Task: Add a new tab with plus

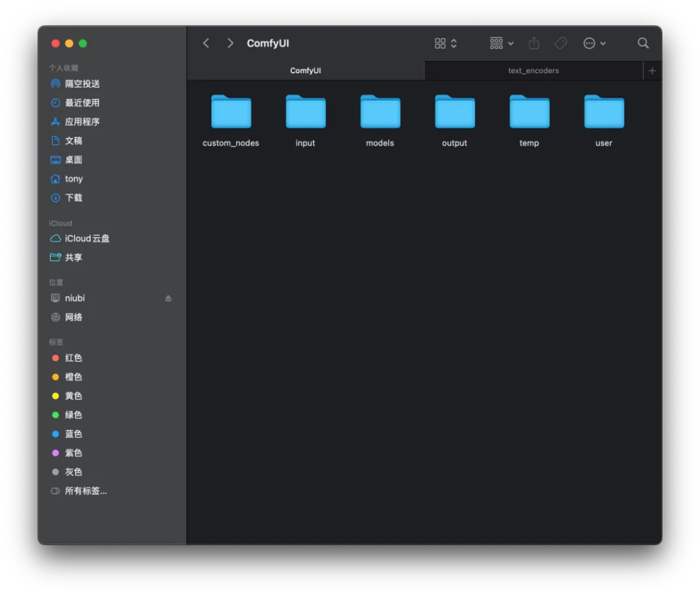Action: (652, 70)
